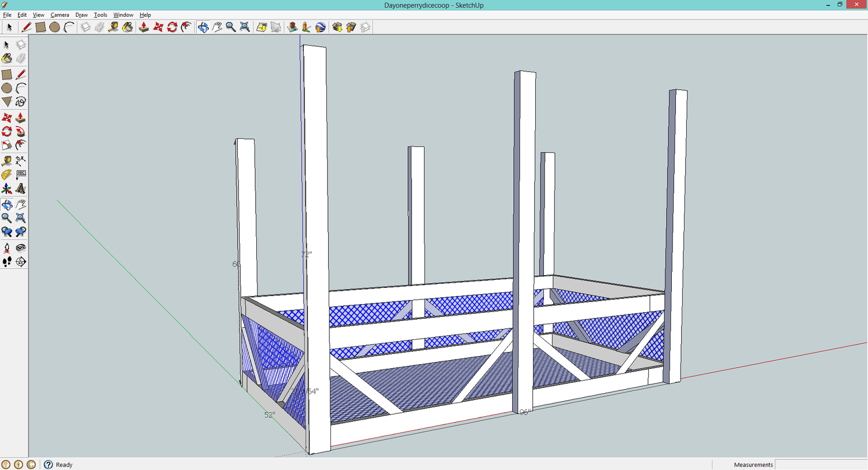Activate the Follow Me tool
Image resolution: width=868 pixels, height=470 pixels.
click(x=21, y=131)
